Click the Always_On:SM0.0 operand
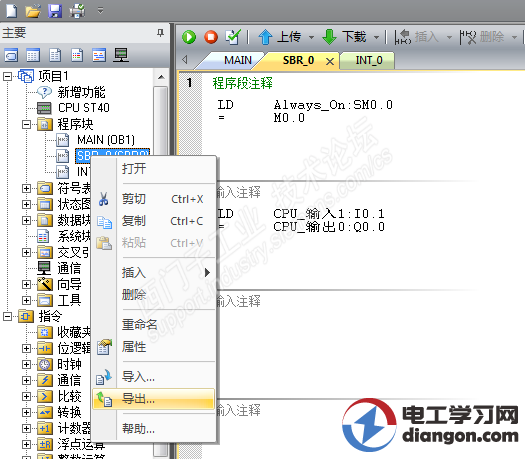The image size is (525, 459). coord(333,105)
